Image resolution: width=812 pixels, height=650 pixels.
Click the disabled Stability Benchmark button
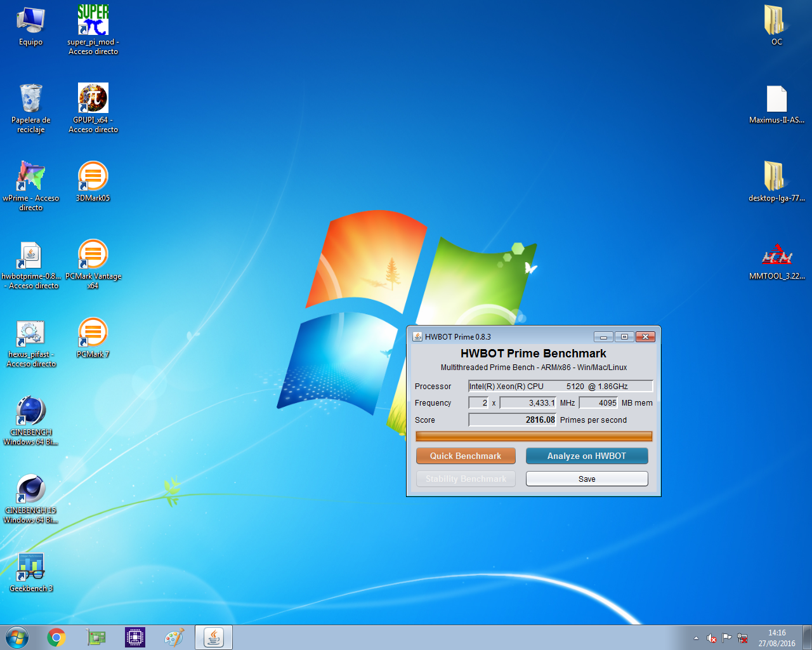(x=466, y=479)
